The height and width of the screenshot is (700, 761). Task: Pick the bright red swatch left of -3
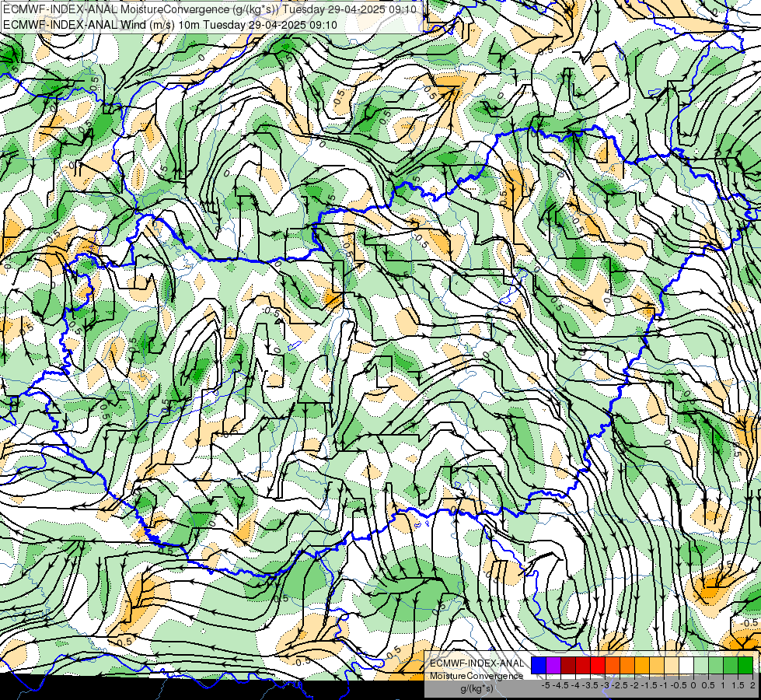pyautogui.click(x=598, y=665)
